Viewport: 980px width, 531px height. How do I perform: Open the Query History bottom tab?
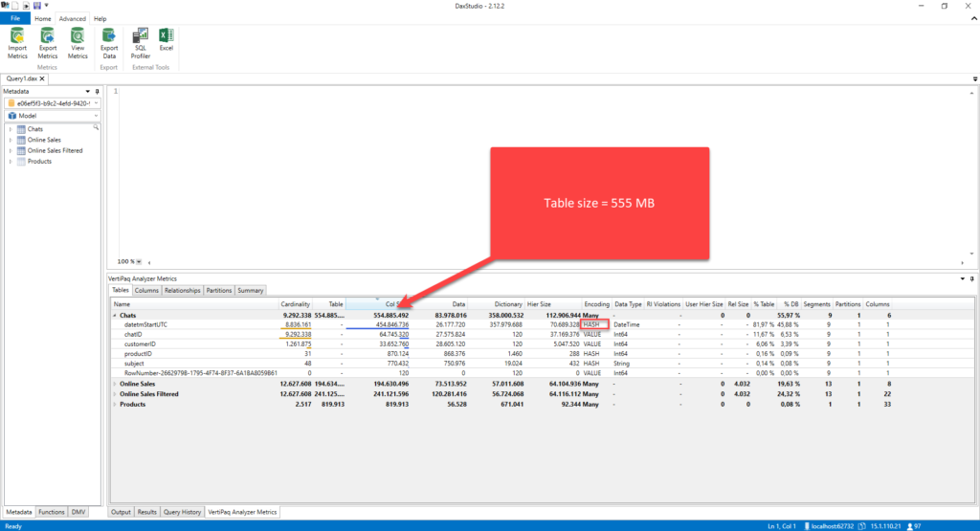coord(182,512)
